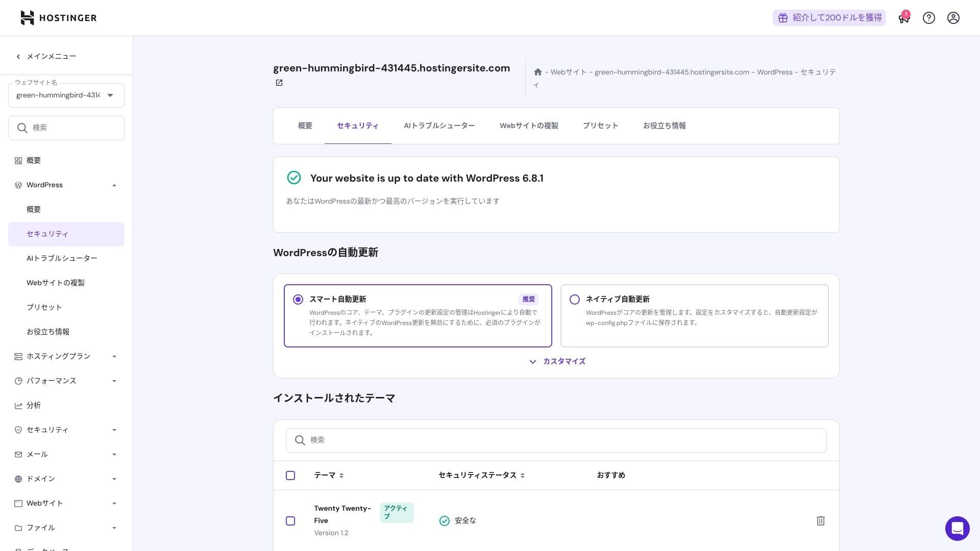This screenshot has width=980, height=551.
Task: Expand the セキュリティ sidebar section arrow
Action: coord(114,430)
